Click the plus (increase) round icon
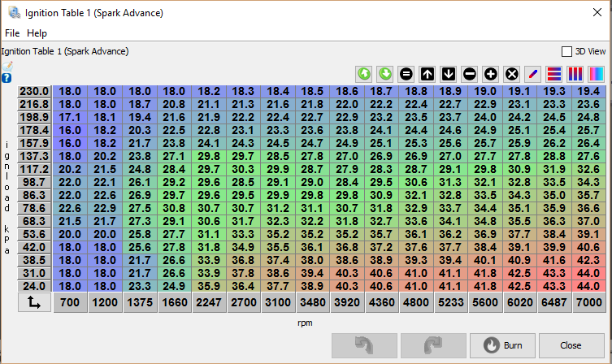Image resolution: width=612 pixels, height=364 pixels. [x=491, y=74]
